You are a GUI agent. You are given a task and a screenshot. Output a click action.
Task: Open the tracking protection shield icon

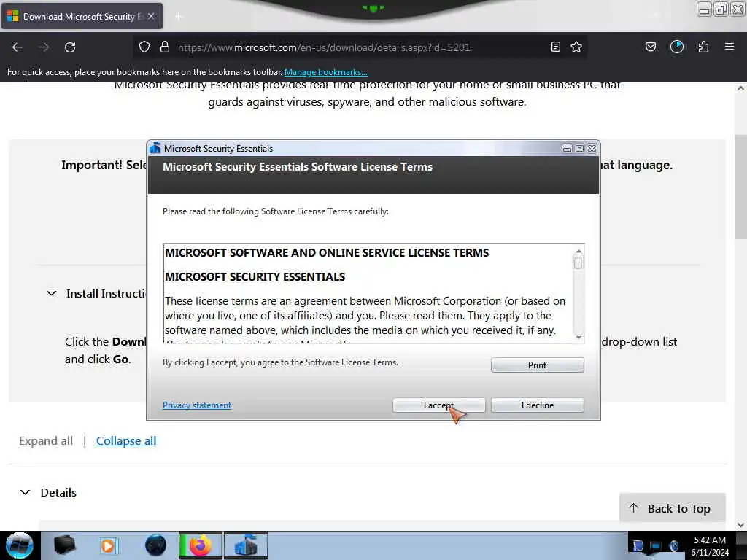(x=144, y=47)
